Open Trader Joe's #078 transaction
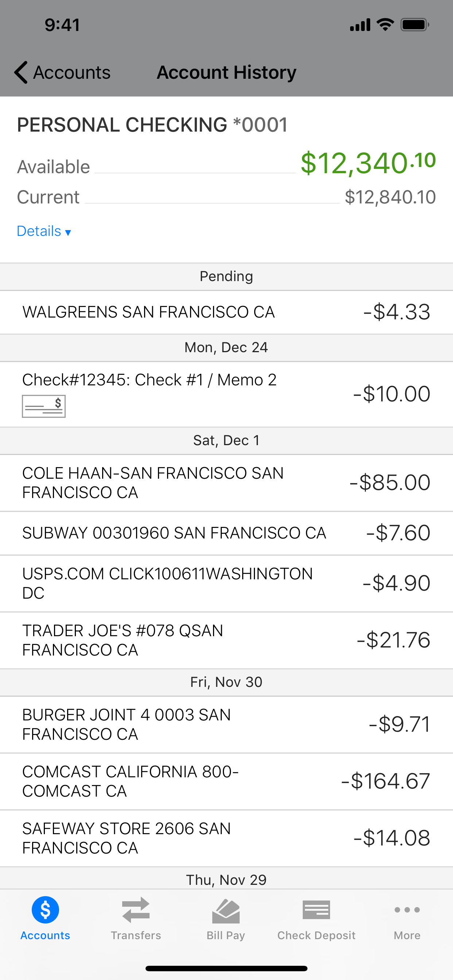This screenshot has height=980, width=453. pyautogui.click(x=226, y=640)
